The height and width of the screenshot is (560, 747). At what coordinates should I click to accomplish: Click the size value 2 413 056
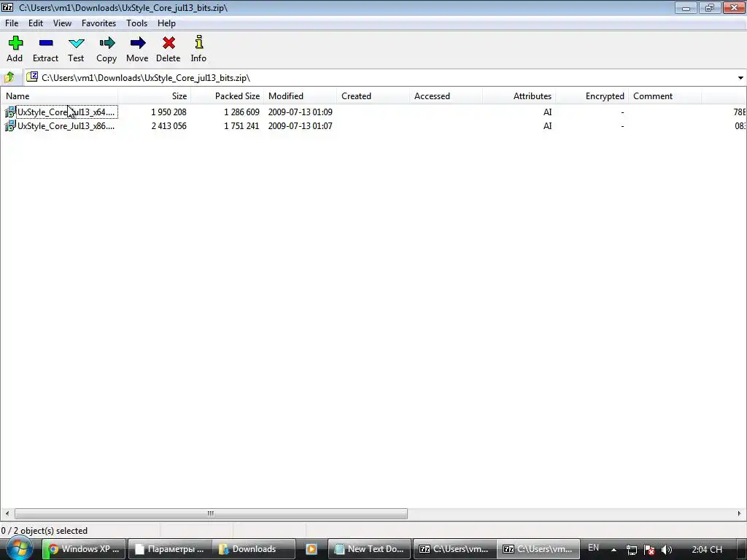pyautogui.click(x=169, y=125)
